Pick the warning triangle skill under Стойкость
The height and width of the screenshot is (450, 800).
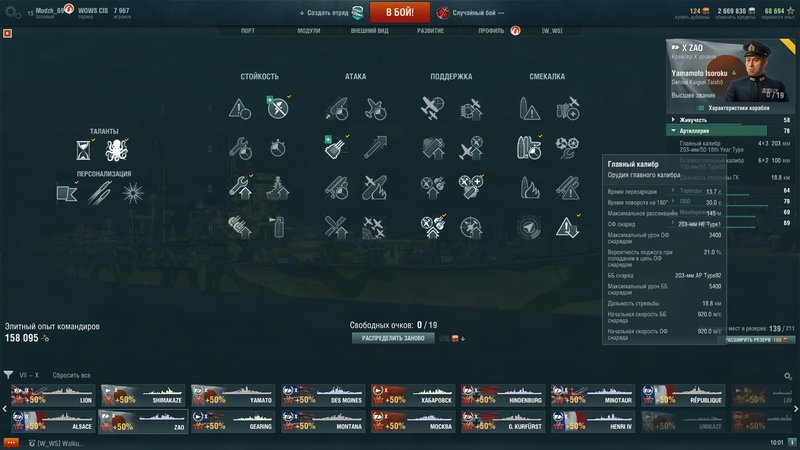tap(240, 109)
